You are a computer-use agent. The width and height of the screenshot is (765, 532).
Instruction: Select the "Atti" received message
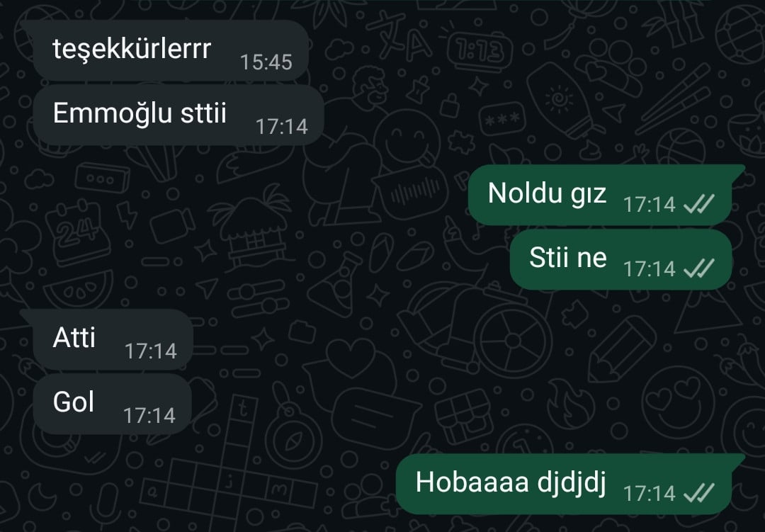[113, 339]
